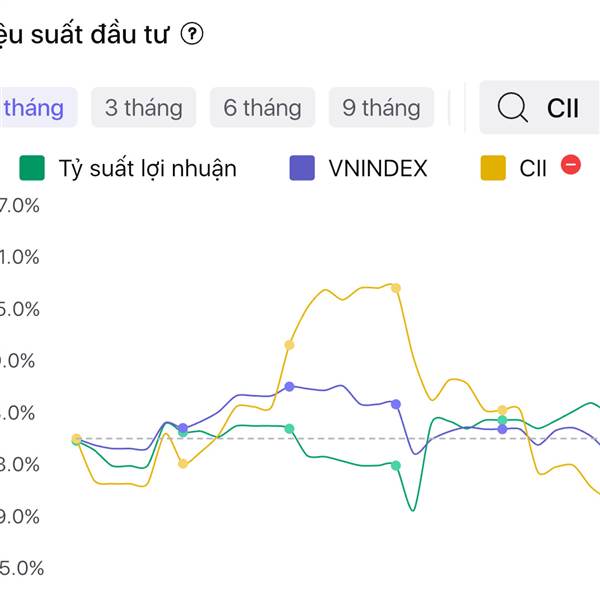Switch to the 9 tháng tab

pos(381,107)
